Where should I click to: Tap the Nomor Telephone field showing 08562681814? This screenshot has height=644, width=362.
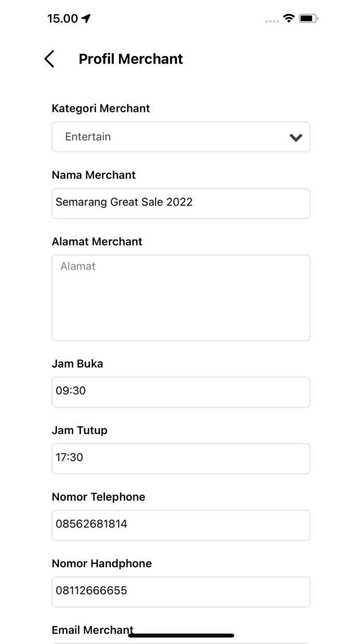(x=180, y=525)
